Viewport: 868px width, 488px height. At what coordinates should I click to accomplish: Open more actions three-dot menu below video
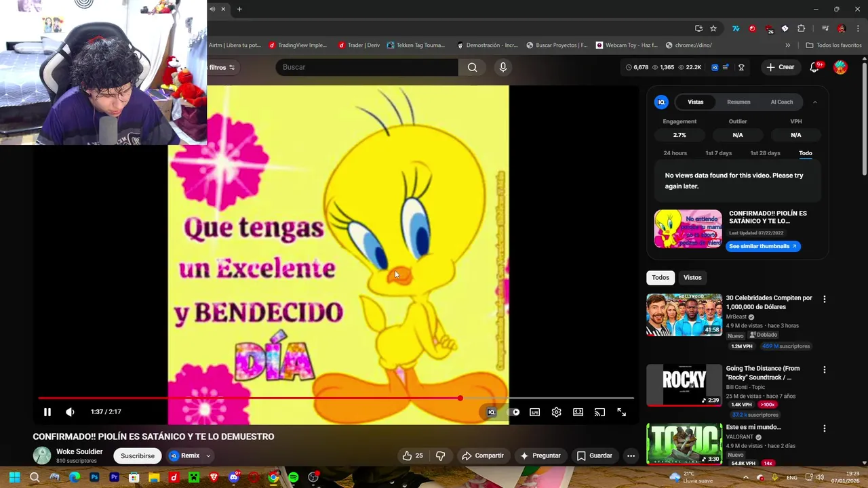[x=631, y=455]
